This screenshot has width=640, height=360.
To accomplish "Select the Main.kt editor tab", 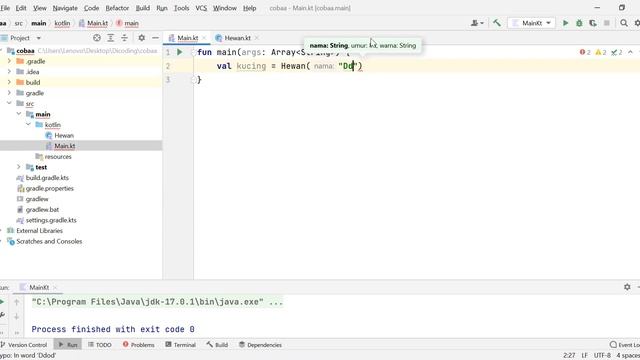I will [187, 38].
